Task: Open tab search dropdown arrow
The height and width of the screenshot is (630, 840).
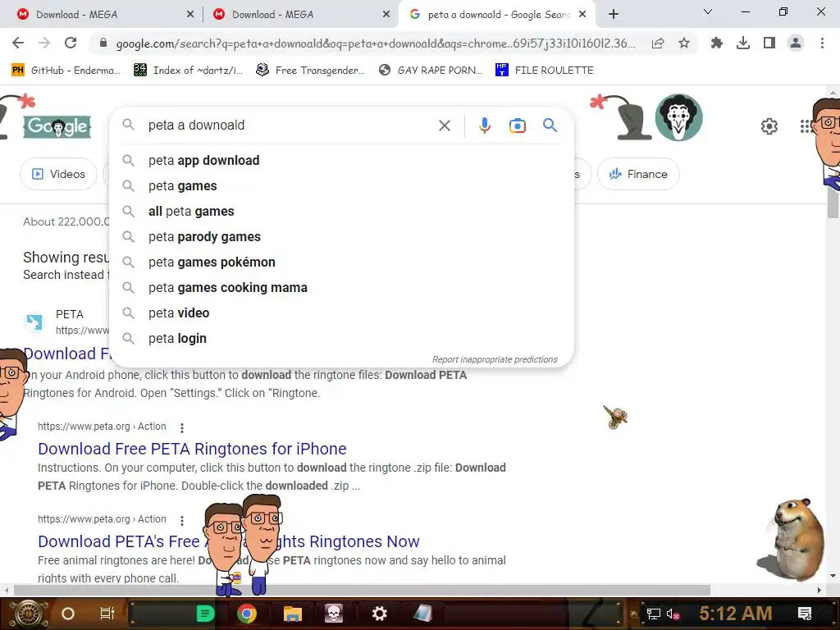Action: [708, 11]
